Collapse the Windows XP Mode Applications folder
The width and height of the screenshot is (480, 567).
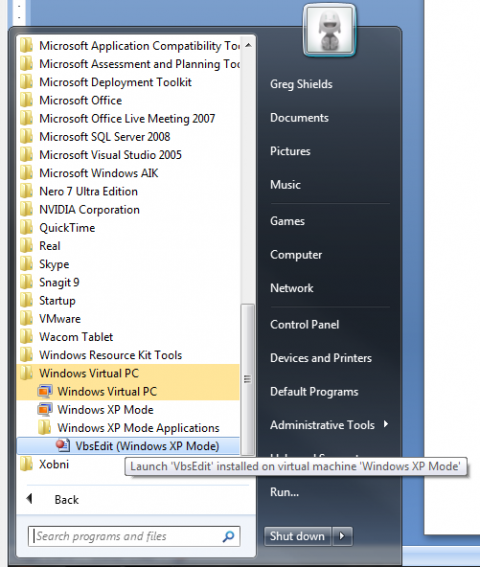point(128,428)
